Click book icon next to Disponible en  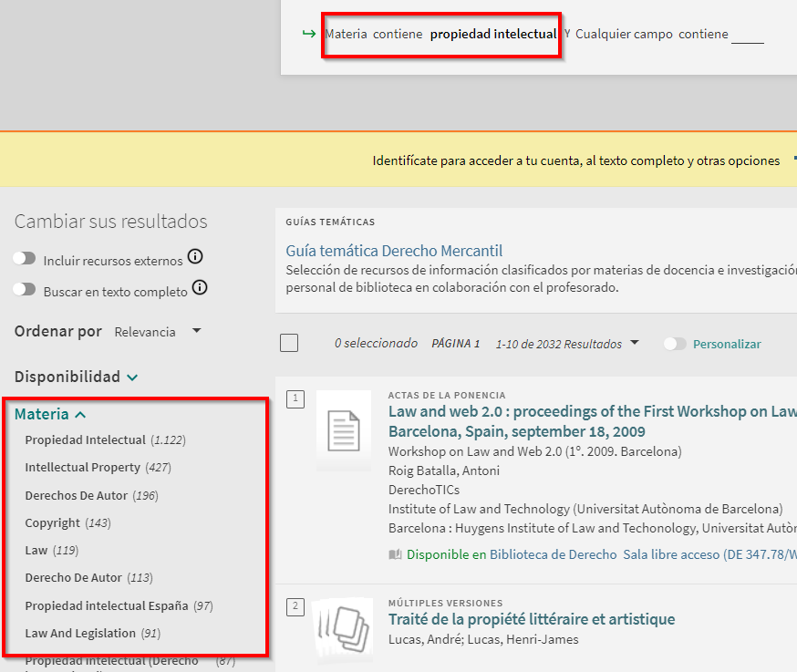coord(395,554)
